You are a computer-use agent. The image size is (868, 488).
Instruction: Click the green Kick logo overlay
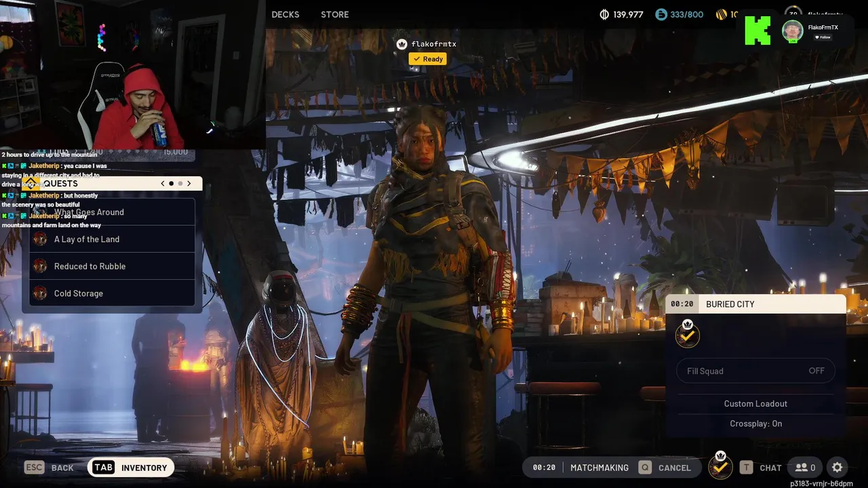pos(758,31)
